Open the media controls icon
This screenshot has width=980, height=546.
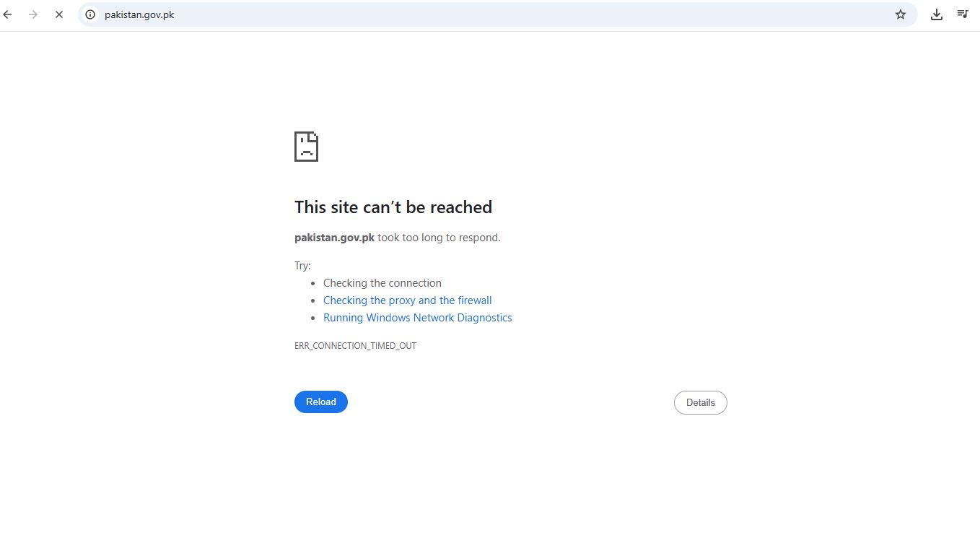coord(963,14)
